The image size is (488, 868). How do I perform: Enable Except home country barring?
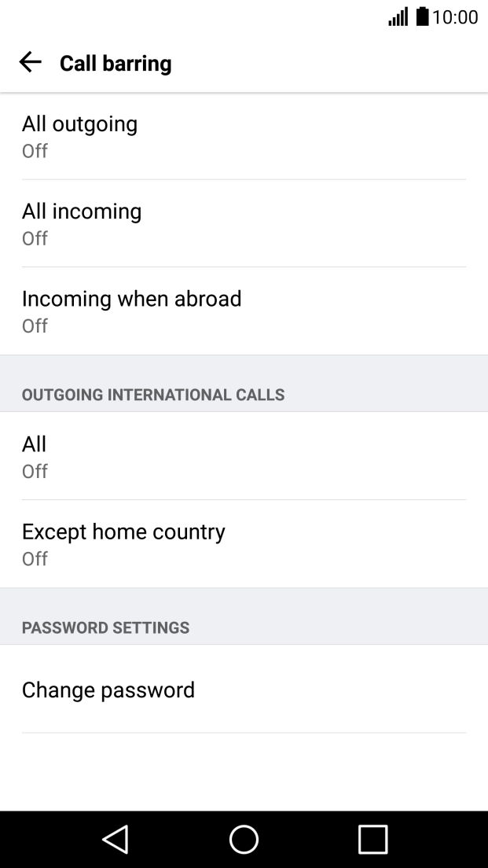(244, 543)
